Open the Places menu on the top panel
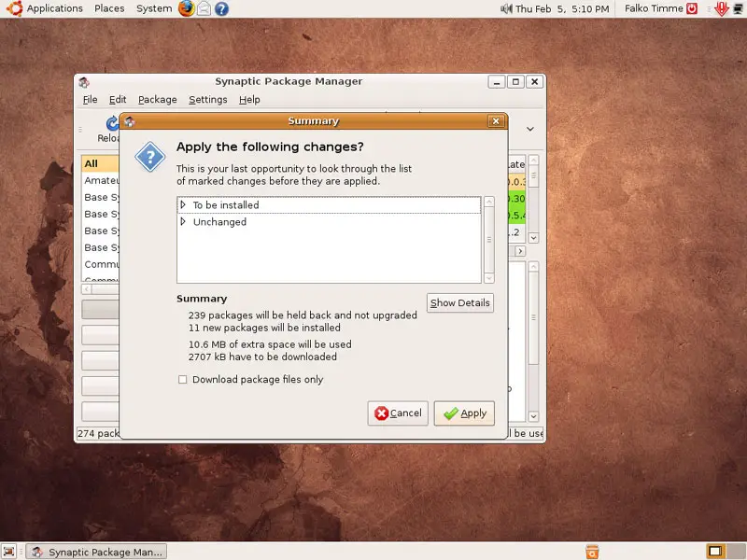 tap(109, 8)
